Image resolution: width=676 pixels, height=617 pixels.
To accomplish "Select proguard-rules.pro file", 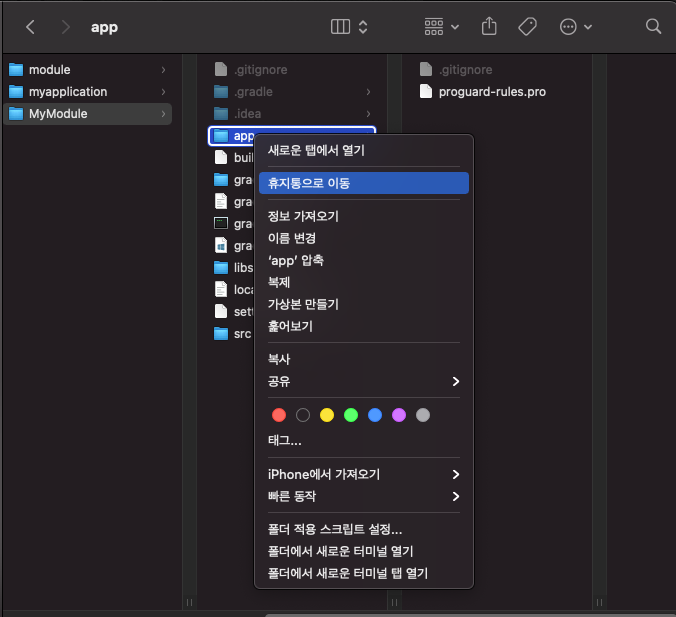I will [492, 91].
